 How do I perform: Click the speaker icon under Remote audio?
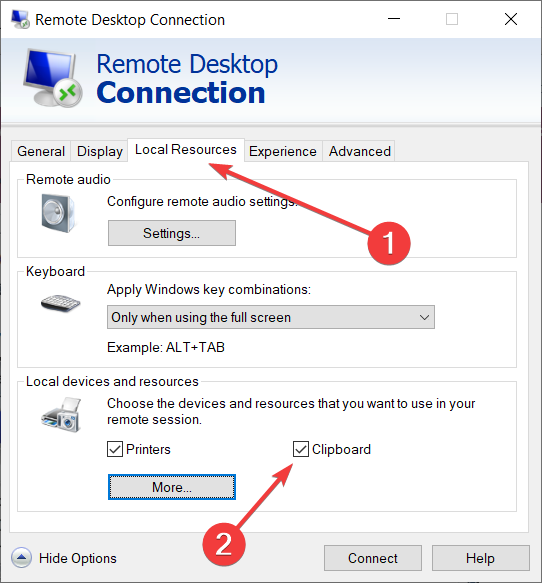[x=58, y=213]
